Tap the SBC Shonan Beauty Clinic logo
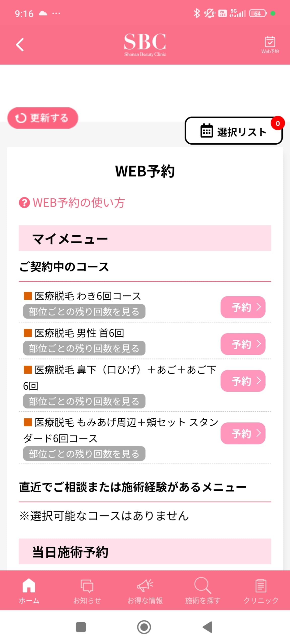This screenshot has width=290, height=644. pos(145,45)
